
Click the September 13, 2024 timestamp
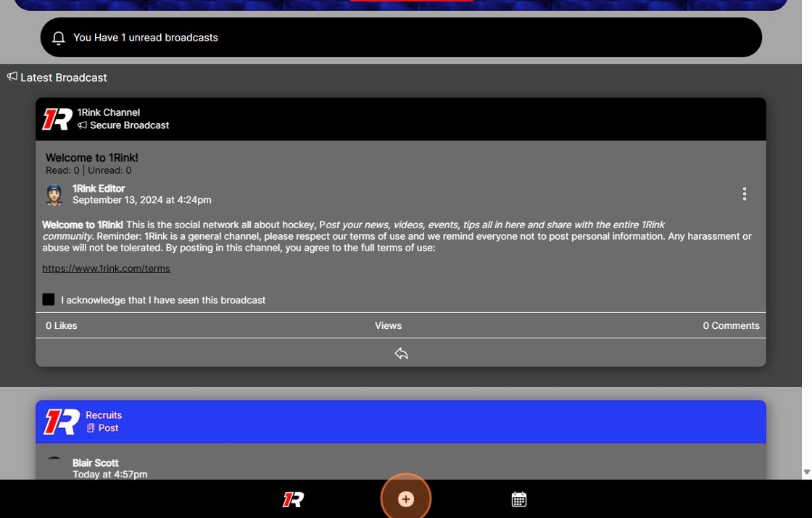142,200
